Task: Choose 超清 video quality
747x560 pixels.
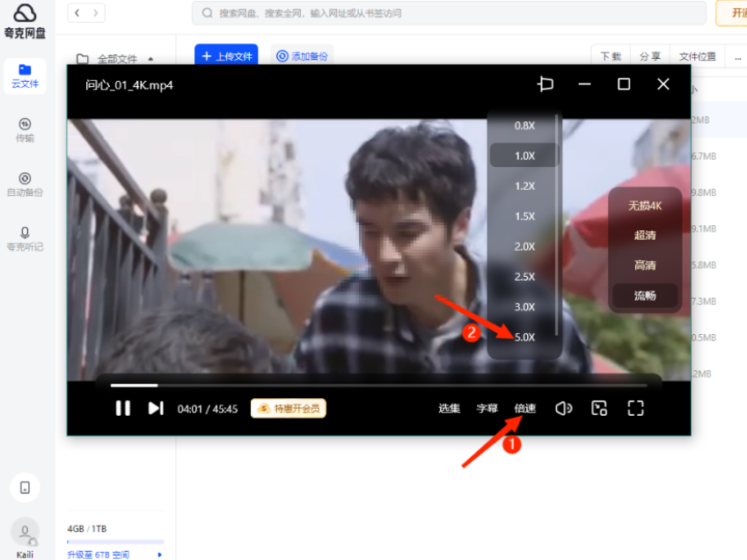Action: click(x=645, y=236)
